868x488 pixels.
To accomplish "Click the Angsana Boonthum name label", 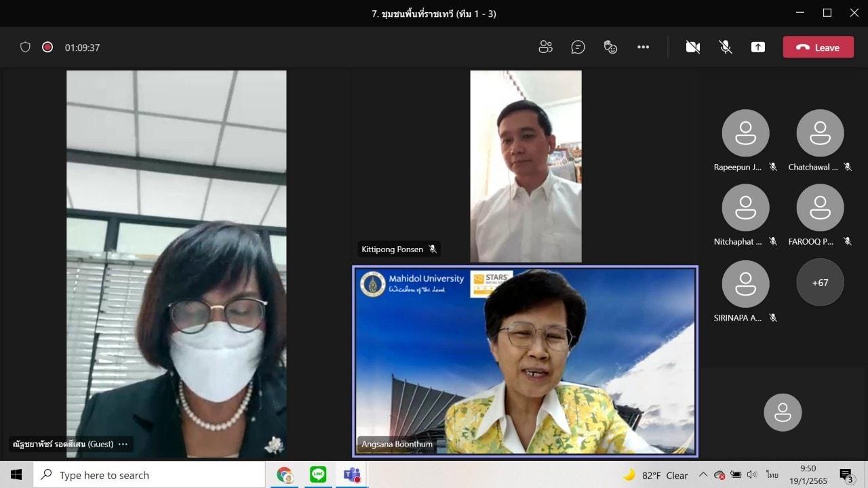I will coord(397,444).
